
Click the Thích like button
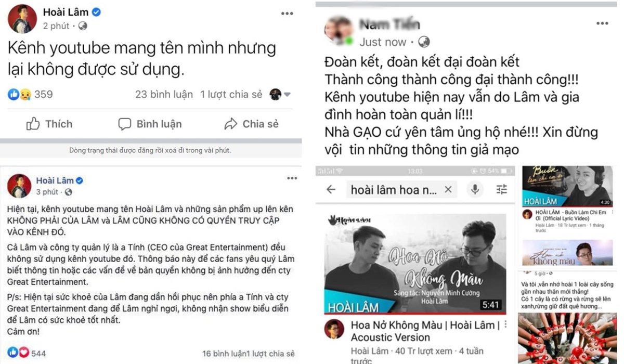click(x=49, y=124)
